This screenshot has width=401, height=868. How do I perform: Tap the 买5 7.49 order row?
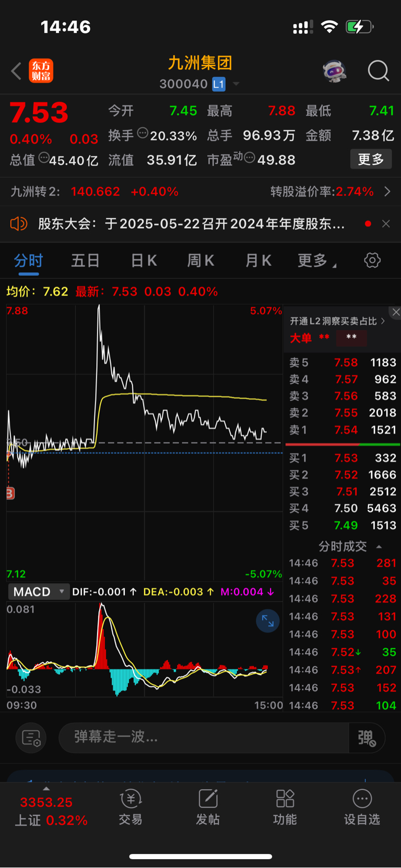tap(343, 525)
